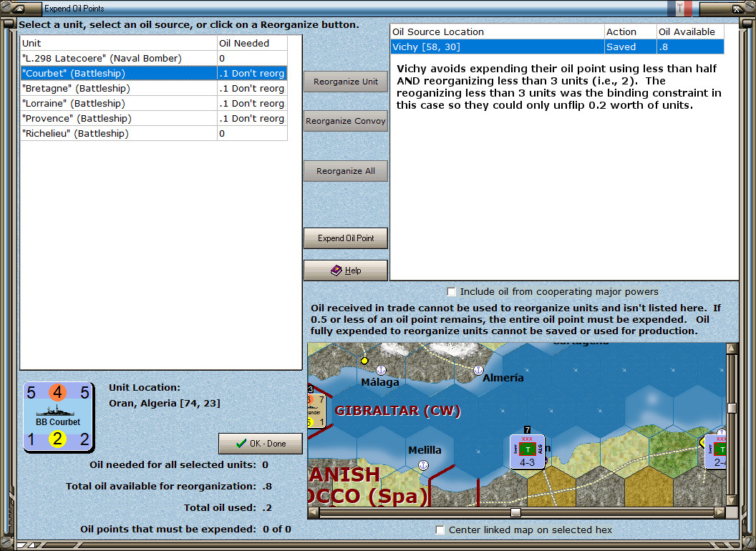756x551 pixels.
Task: Click the Expend Oil Point button
Action: pyautogui.click(x=346, y=238)
